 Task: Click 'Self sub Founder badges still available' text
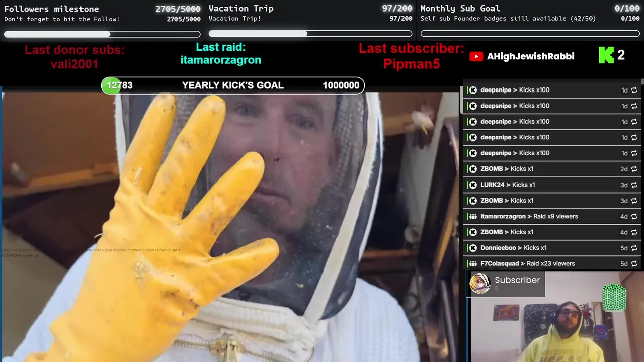[x=508, y=19]
